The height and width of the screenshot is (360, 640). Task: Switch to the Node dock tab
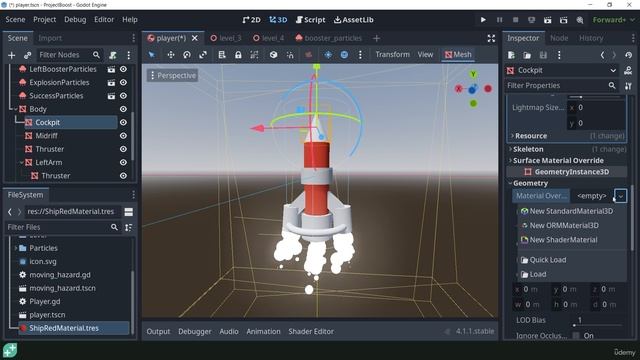(559, 38)
